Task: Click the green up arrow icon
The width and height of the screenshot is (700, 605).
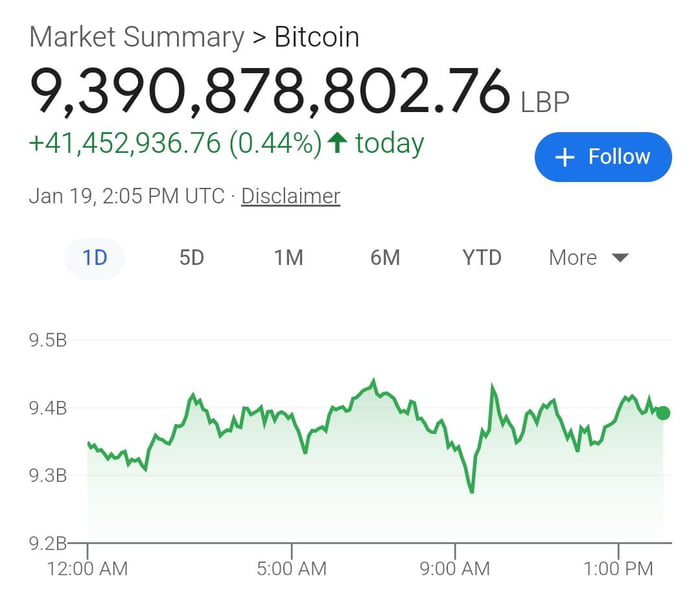Action: click(337, 144)
